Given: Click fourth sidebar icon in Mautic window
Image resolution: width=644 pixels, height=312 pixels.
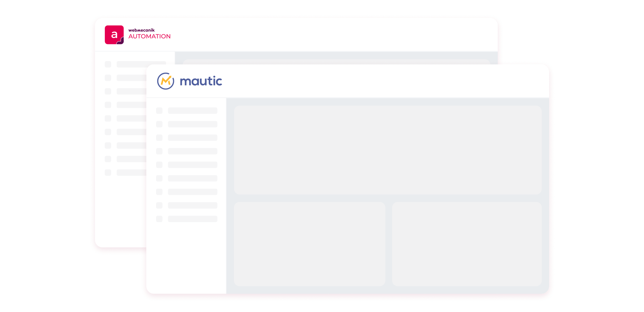Looking at the screenshot, I should [159, 151].
